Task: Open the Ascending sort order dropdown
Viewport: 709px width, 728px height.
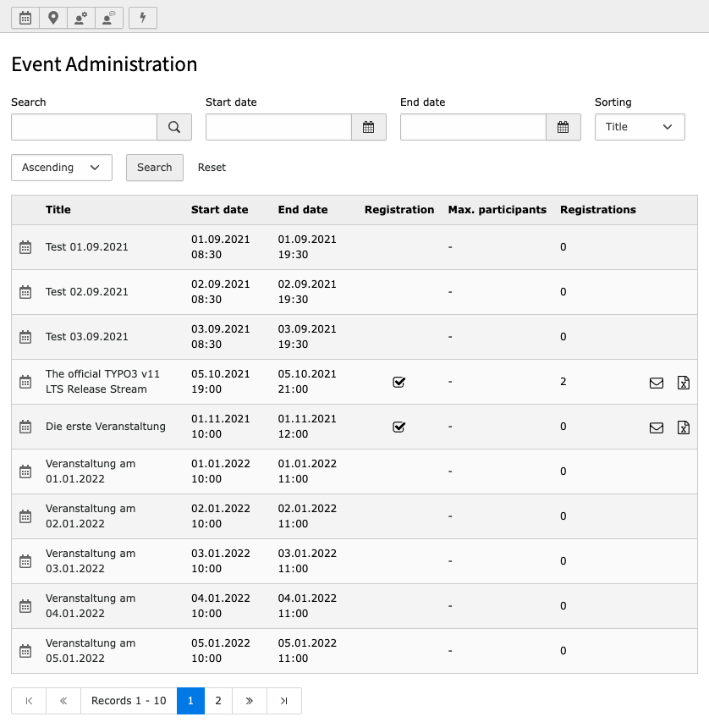Action: point(61,167)
